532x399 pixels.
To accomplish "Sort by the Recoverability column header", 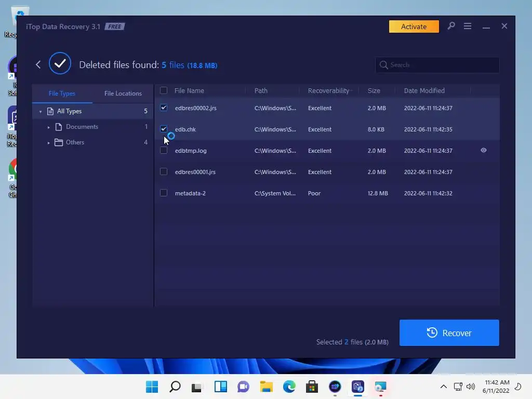I will (328, 90).
